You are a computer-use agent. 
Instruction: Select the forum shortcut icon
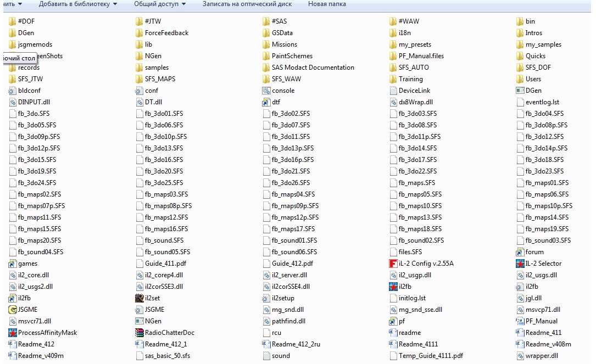pos(520,252)
